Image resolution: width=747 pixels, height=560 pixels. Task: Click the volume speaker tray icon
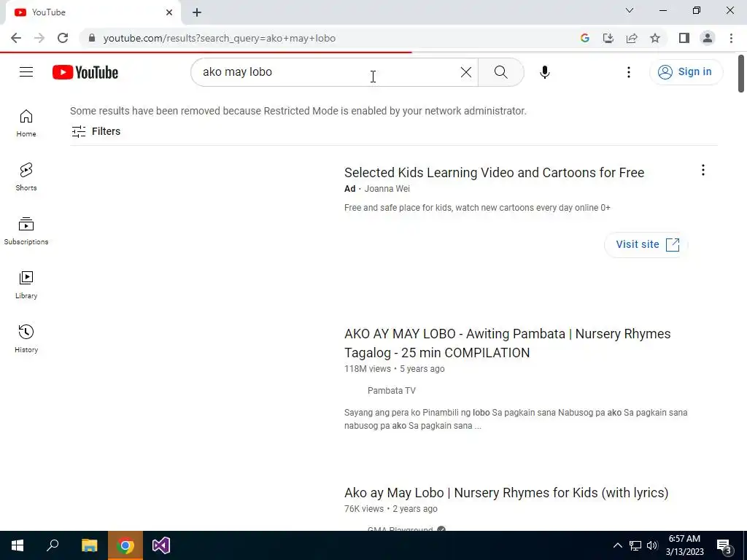(x=652, y=545)
